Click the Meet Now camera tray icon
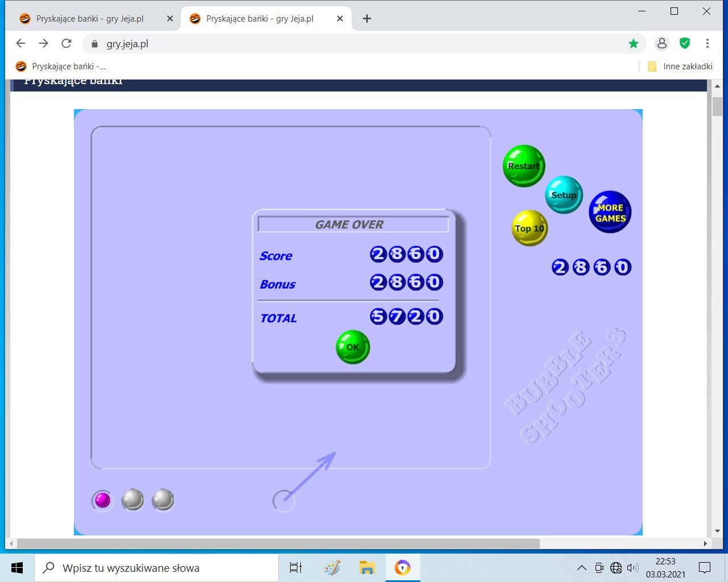 click(599, 568)
